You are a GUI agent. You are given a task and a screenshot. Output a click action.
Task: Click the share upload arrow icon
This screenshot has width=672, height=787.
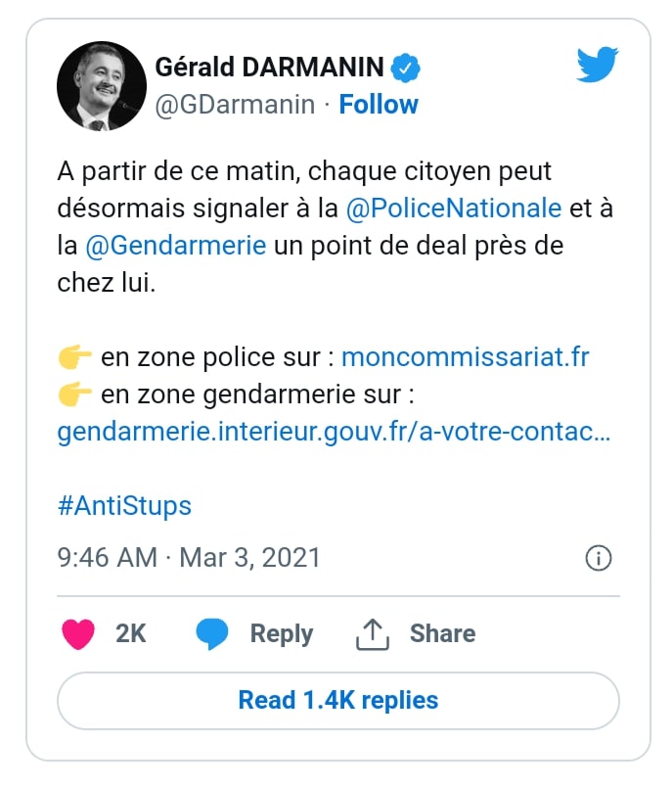coord(372,633)
